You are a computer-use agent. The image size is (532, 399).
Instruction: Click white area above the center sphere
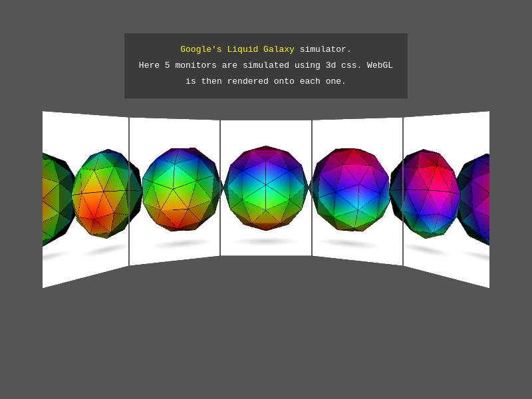[266, 132]
